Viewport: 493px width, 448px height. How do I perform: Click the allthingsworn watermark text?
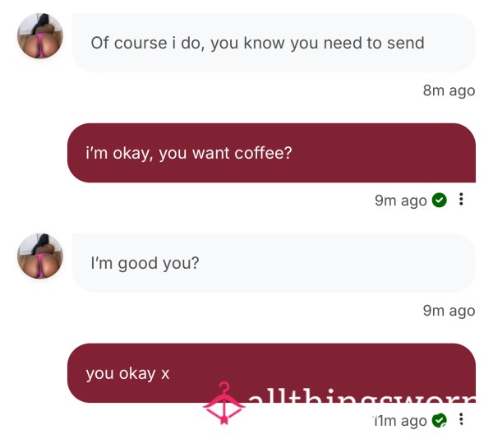pyautogui.click(x=362, y=397)
